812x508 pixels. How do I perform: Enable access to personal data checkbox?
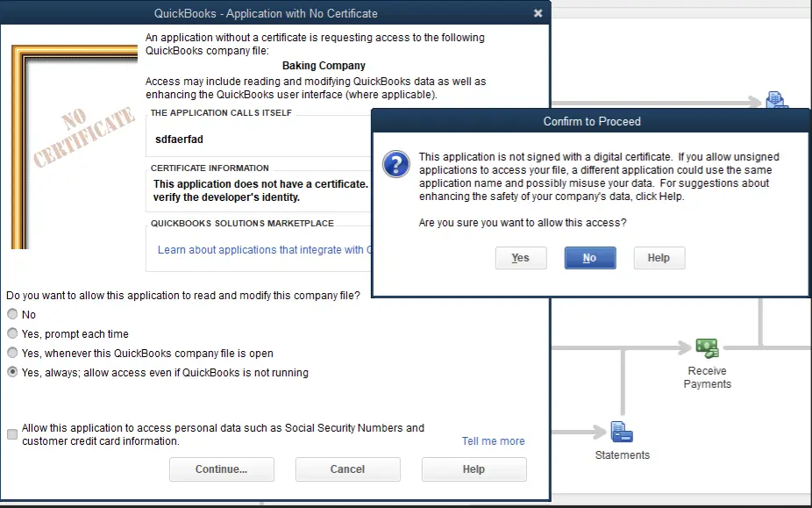coord(12,434)
